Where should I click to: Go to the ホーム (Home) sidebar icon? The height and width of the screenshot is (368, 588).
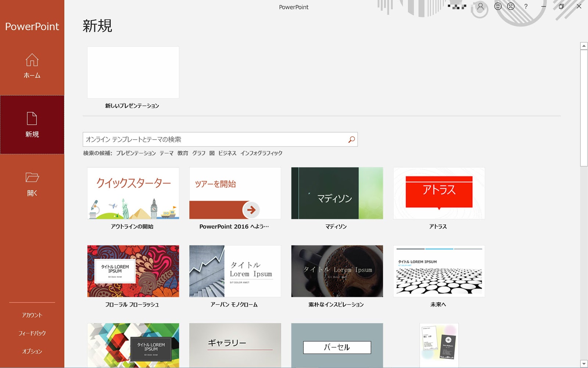coord(32,60)
